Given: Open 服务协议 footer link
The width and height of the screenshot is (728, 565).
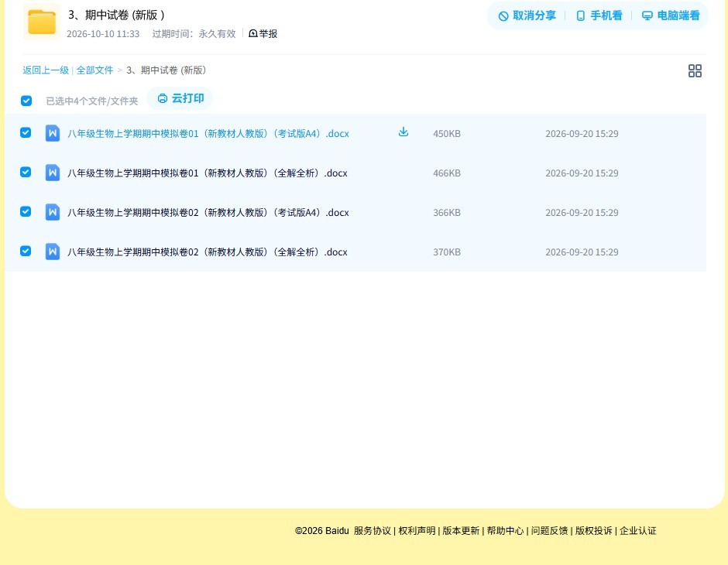Looking at the screenshot, I should tap(373, 531).
